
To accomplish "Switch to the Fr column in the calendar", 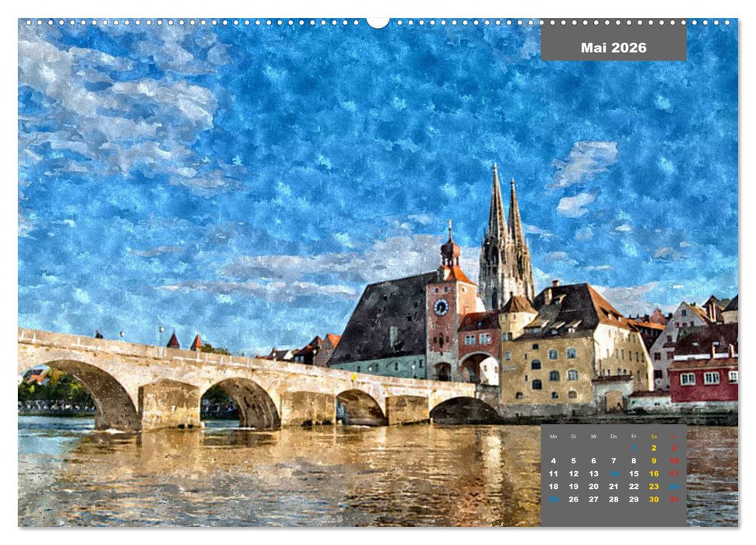I will click(634, 436).
